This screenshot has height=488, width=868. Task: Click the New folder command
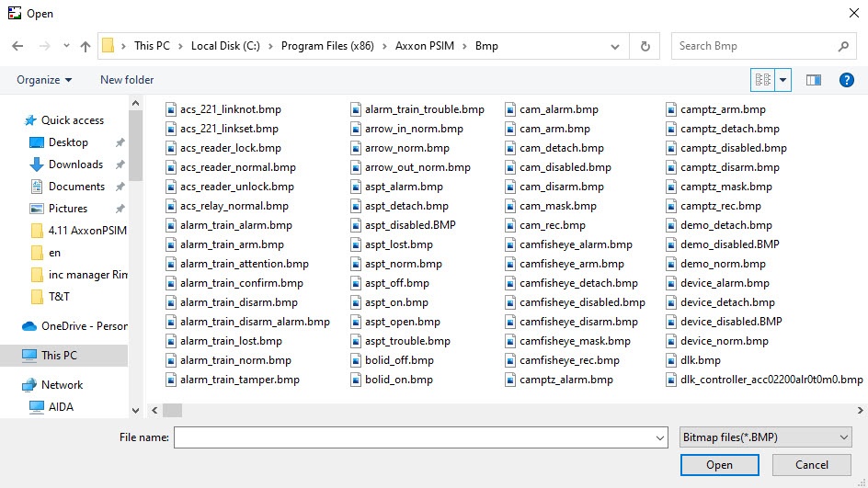(127, 80)
